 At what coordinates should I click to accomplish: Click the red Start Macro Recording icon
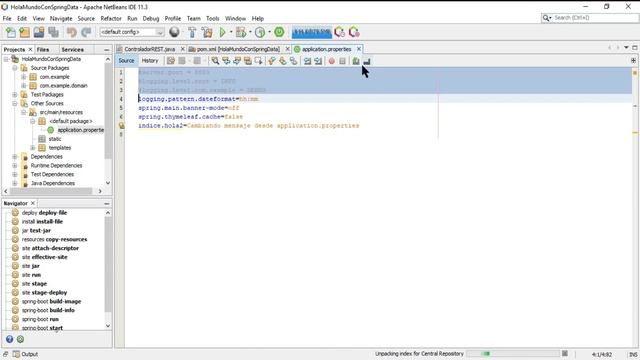click(x=332, y=61)
